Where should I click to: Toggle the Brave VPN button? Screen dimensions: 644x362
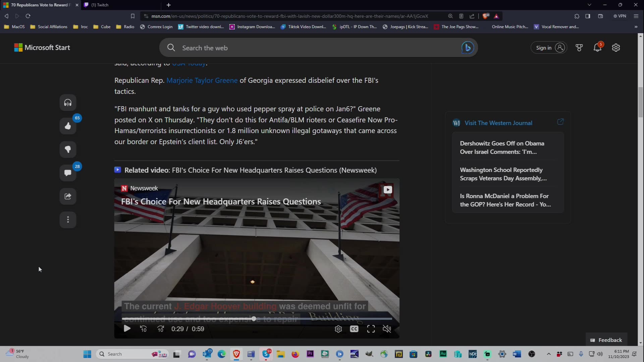(620, 16)
